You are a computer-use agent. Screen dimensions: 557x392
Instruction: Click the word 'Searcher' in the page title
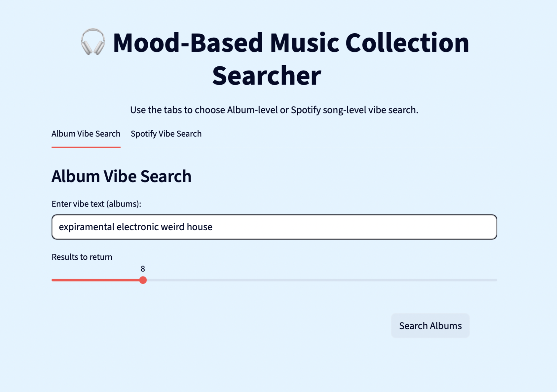pos(266,76)
